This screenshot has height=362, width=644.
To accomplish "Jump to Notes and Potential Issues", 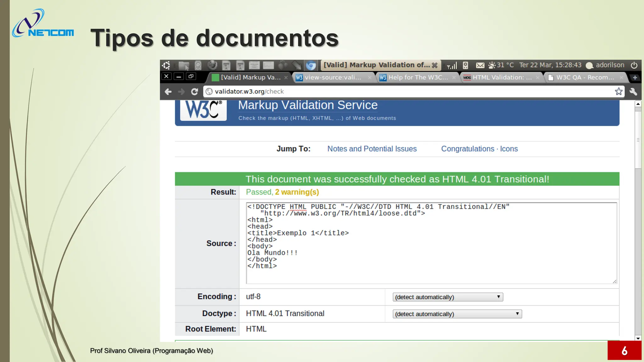I will tap(372, 149).
